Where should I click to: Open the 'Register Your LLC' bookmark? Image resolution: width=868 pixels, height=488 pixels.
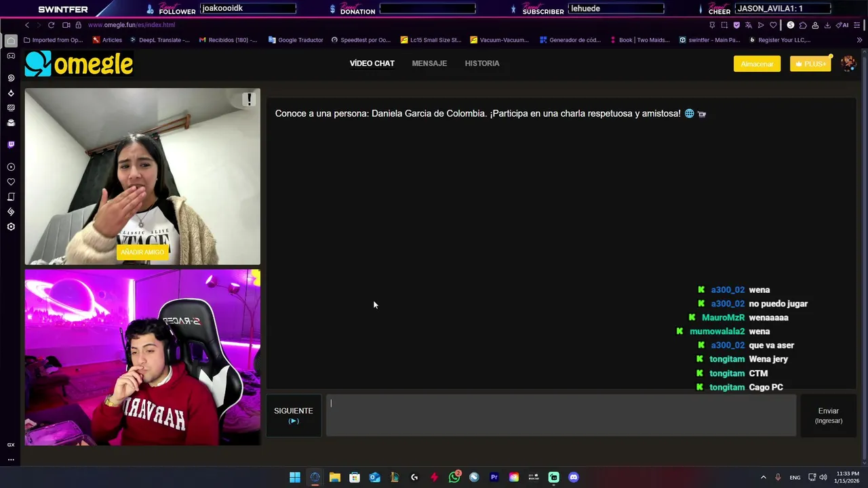(779, 40)
